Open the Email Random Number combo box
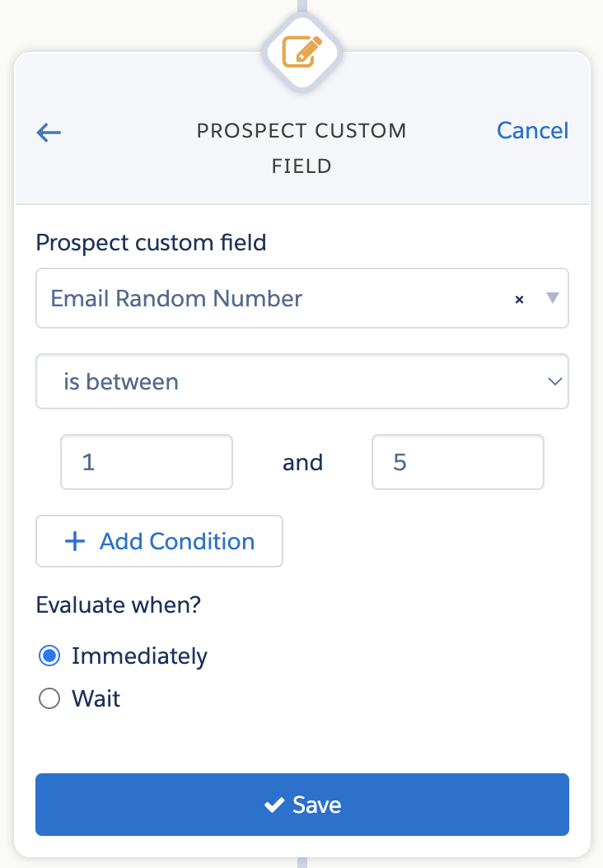 click(301, 298)
